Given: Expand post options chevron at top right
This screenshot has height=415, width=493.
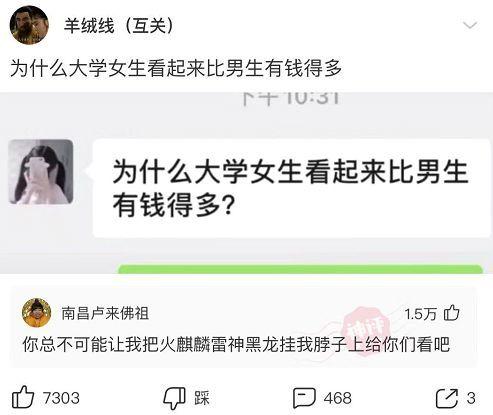Looking at the screenshot, I should click(470, 25).
